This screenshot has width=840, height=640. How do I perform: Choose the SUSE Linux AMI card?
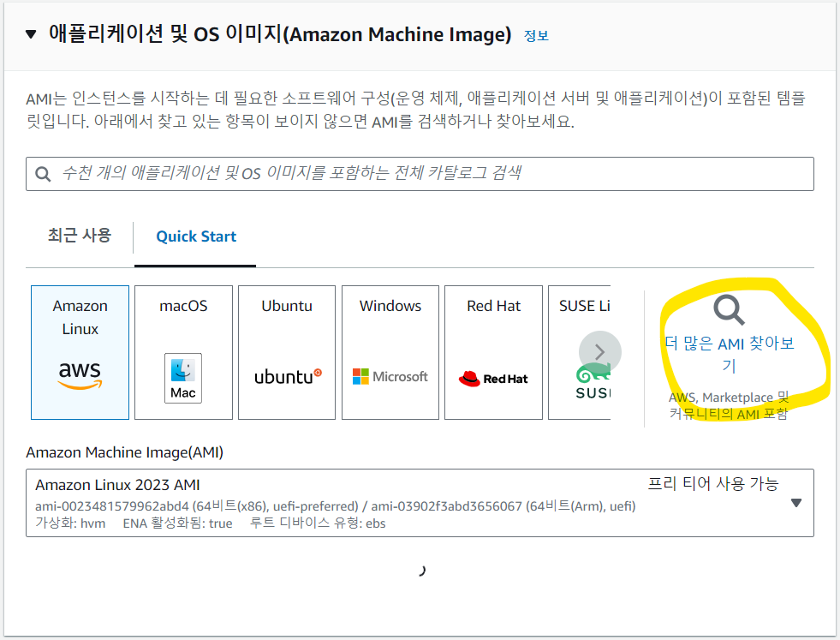[579, 352]
